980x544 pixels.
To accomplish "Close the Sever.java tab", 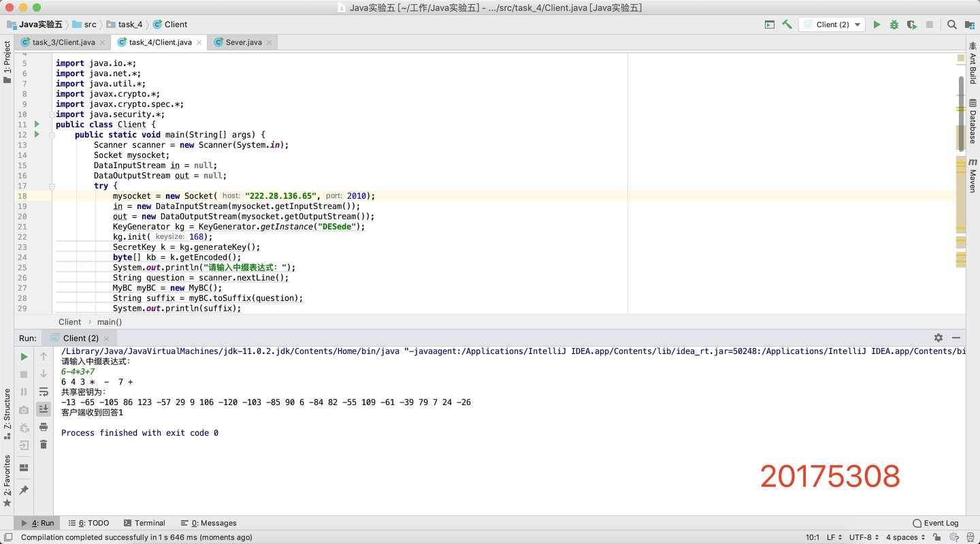I will pos(269,42).
